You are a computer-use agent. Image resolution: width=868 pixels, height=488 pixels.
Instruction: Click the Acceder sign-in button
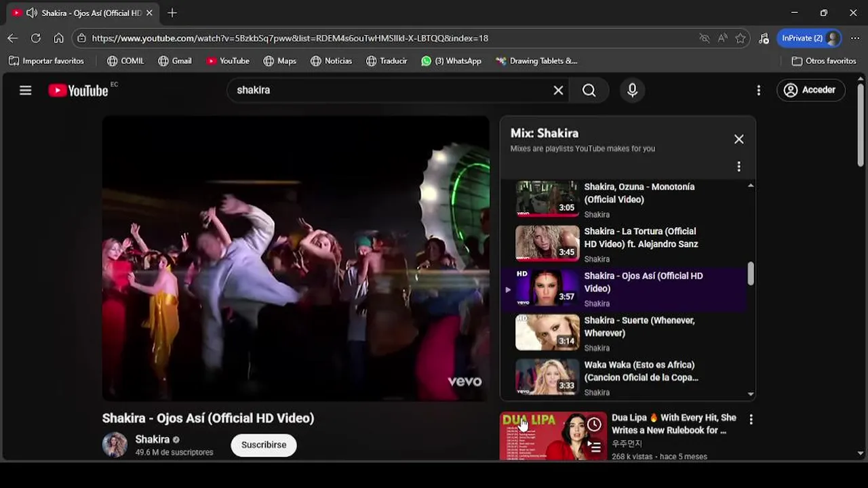tap(810, 89)
